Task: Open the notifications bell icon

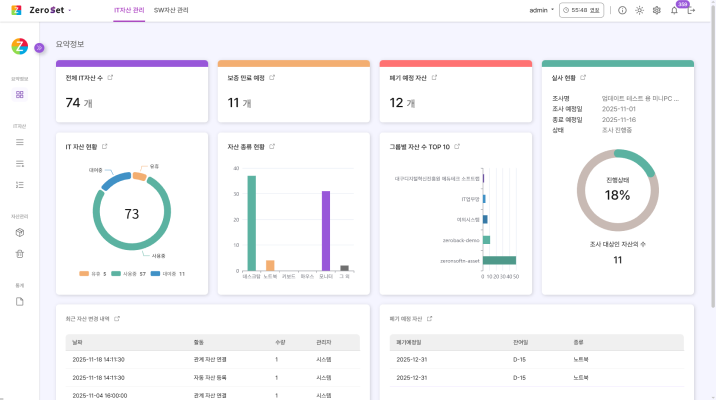Action: [x=673, y=10]
